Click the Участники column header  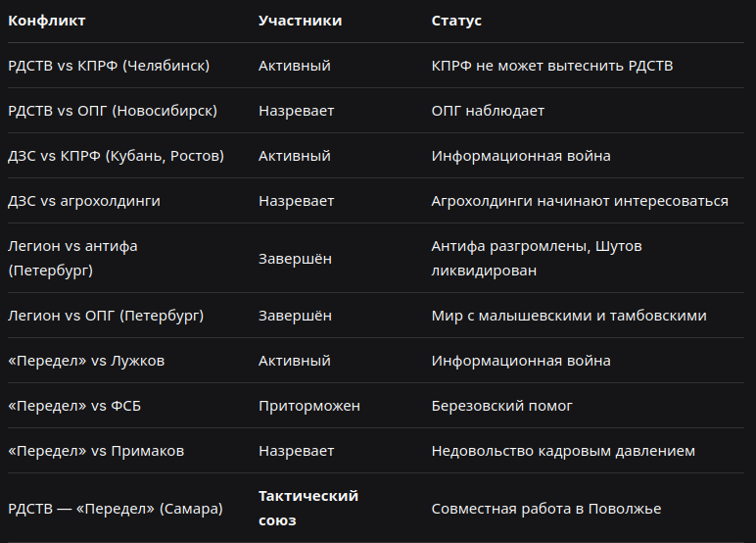point(300,21)
